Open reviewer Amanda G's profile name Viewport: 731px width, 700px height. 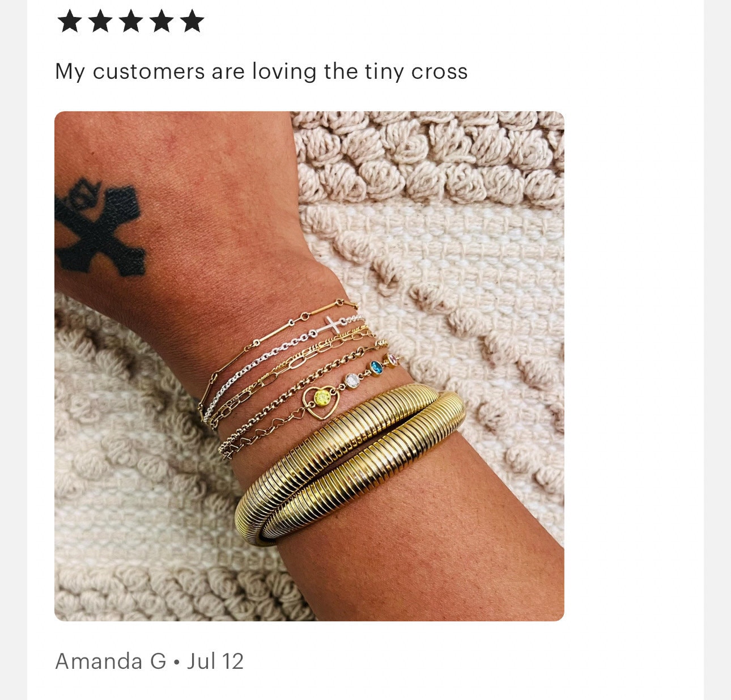tap(111, 661)
